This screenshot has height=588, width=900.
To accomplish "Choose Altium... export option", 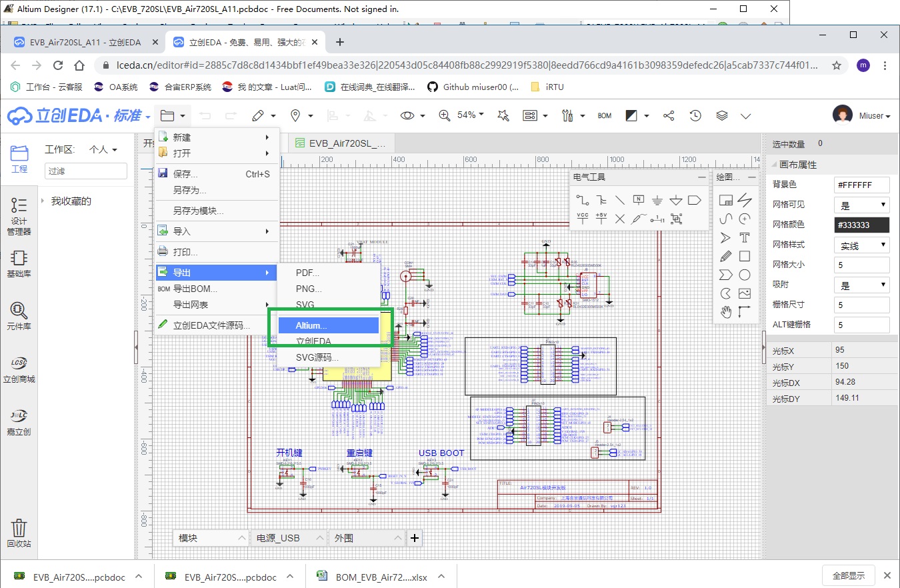I will point(329,325).
